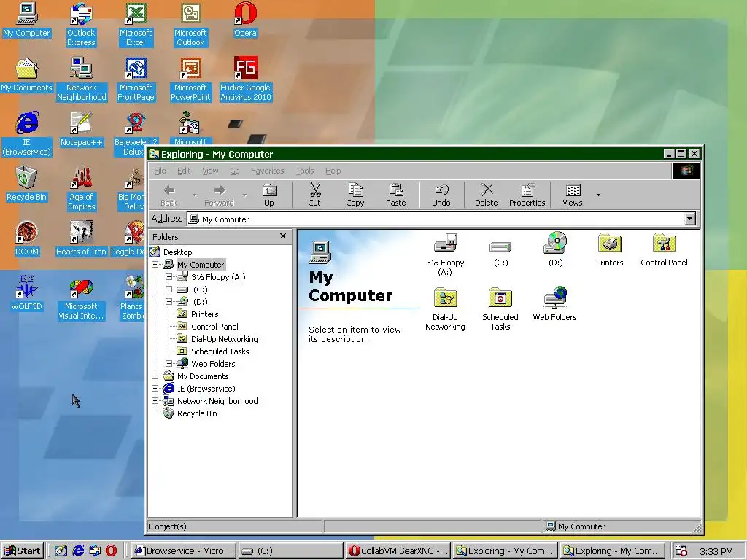The width and height of the screenshot is (747, 560).
Task: Select the Hearts of Iron desktop shortcut
Action: [x=81, y=233]
